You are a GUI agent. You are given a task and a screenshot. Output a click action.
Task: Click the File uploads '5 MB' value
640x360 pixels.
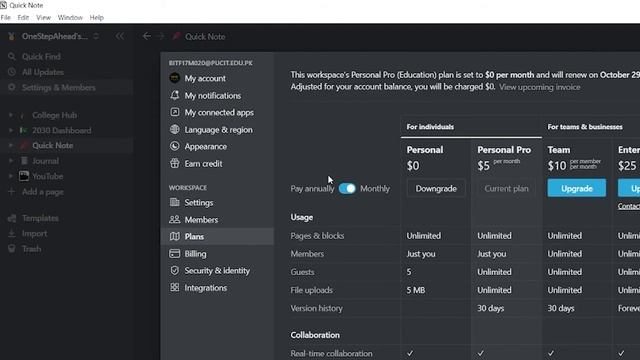click(416, 290)
